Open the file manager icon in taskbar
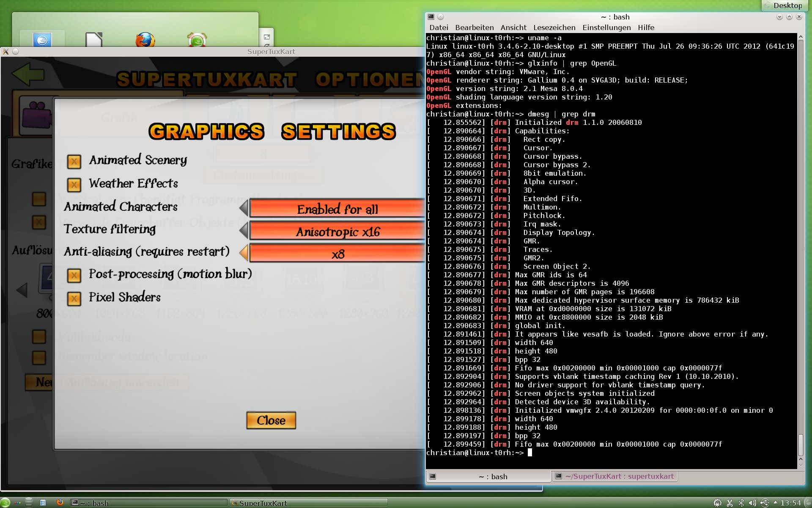812x508 pixels. (43, 502)
